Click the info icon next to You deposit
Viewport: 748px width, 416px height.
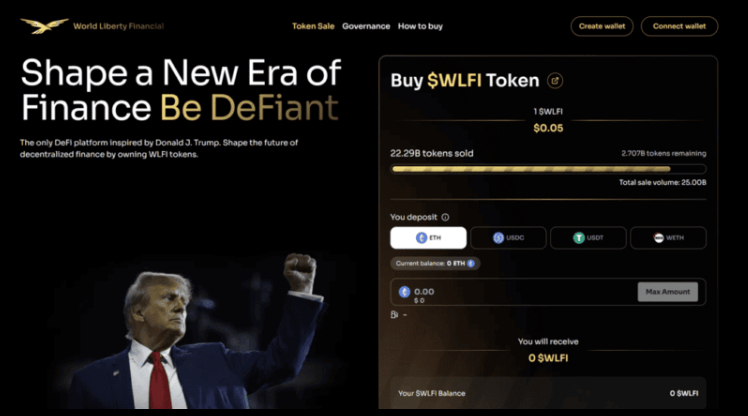point(445,217)
